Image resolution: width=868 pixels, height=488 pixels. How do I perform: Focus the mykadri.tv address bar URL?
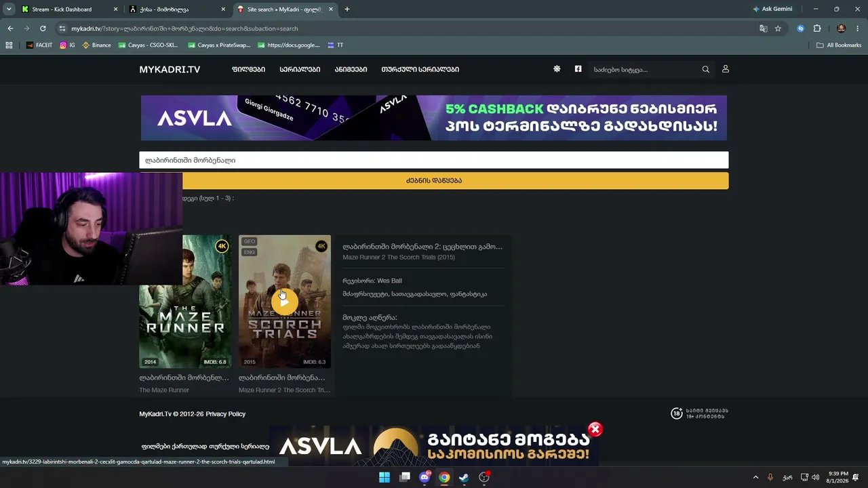coord(184,28)
